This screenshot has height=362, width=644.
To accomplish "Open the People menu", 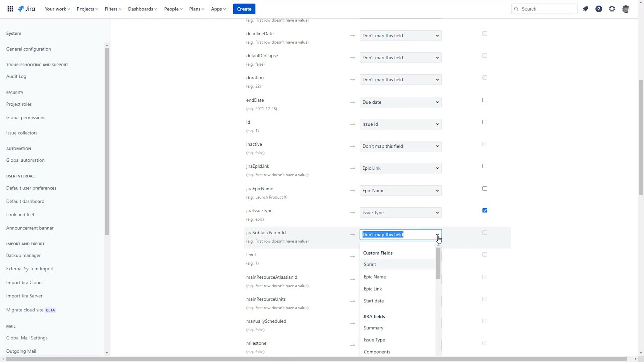I will (173, 9).
